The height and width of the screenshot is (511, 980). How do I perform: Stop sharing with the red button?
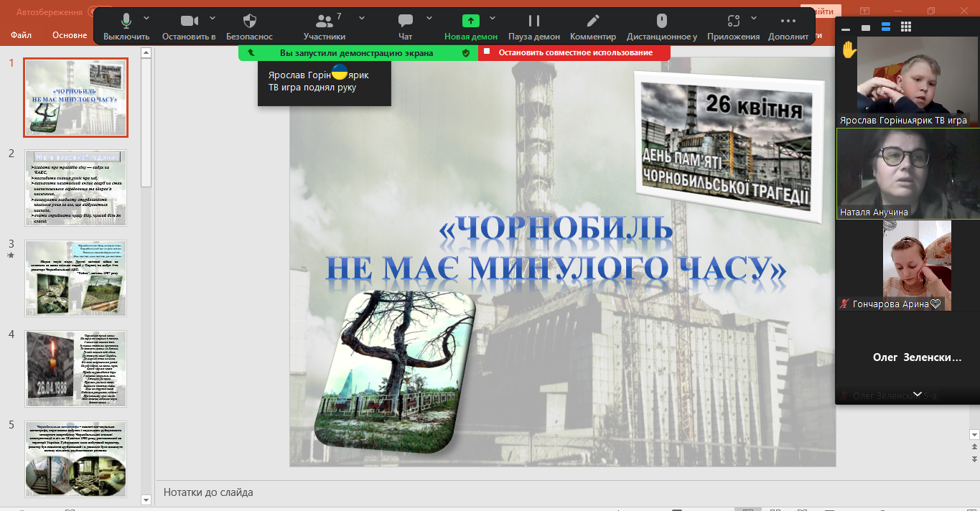click(x=574, y=52)
